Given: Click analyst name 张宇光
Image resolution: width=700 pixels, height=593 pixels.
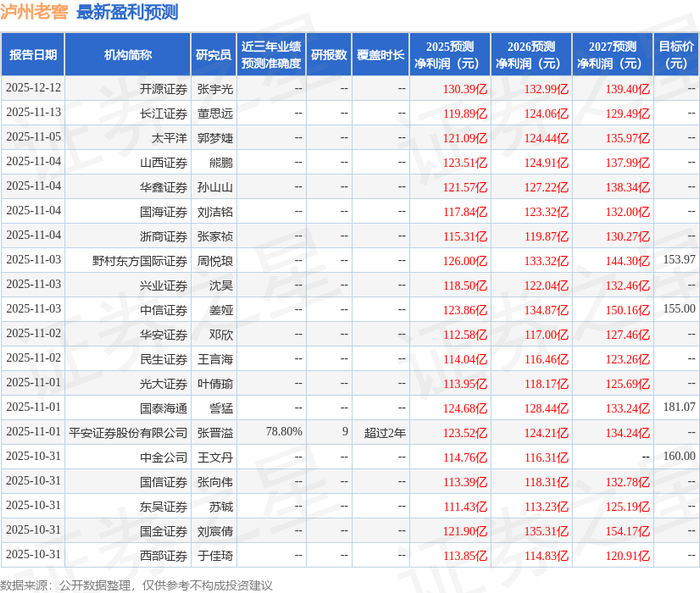Looking at the screenshot, I should (x=215, y=89).
